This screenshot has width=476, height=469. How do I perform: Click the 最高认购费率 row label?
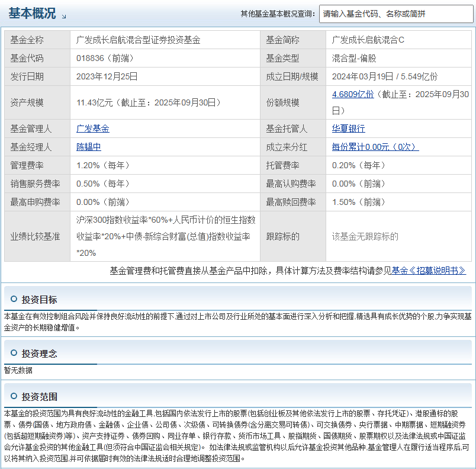[291, 184]
